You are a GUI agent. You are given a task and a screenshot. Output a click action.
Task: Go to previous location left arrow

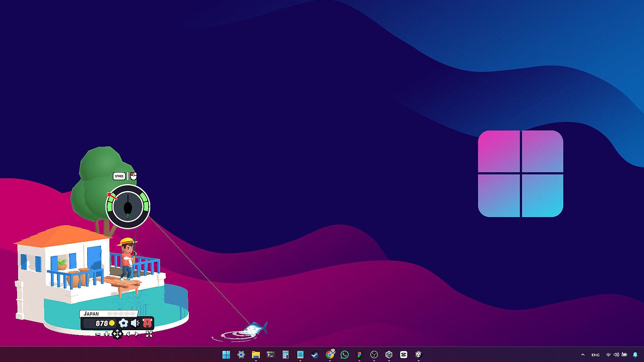pyautogui.click(x=128, y=334)
